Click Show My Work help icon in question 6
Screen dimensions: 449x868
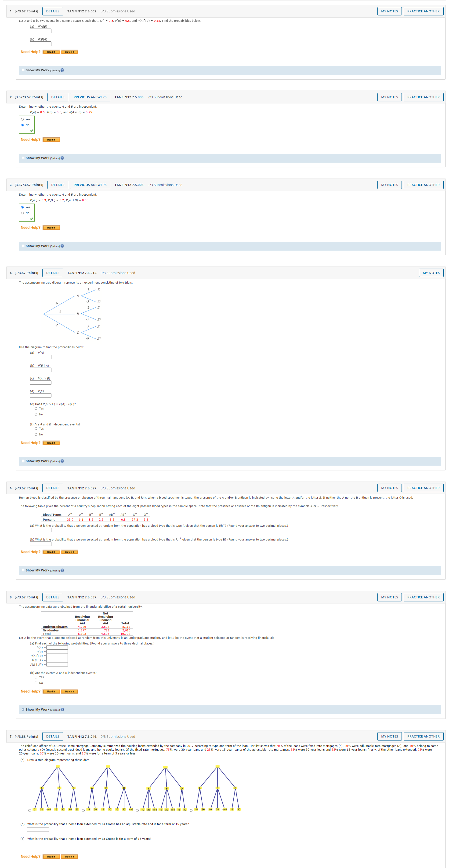[x=62, y=710]
